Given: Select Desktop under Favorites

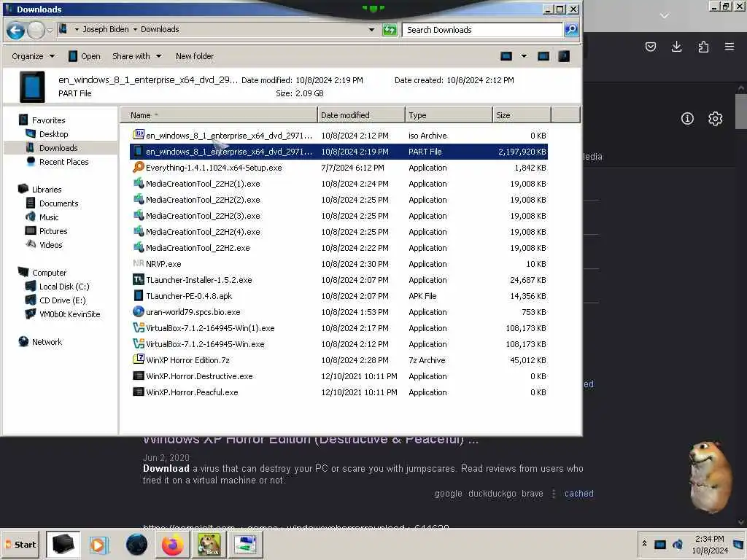Looking at the screenshot, I should (x=53, y=134).
